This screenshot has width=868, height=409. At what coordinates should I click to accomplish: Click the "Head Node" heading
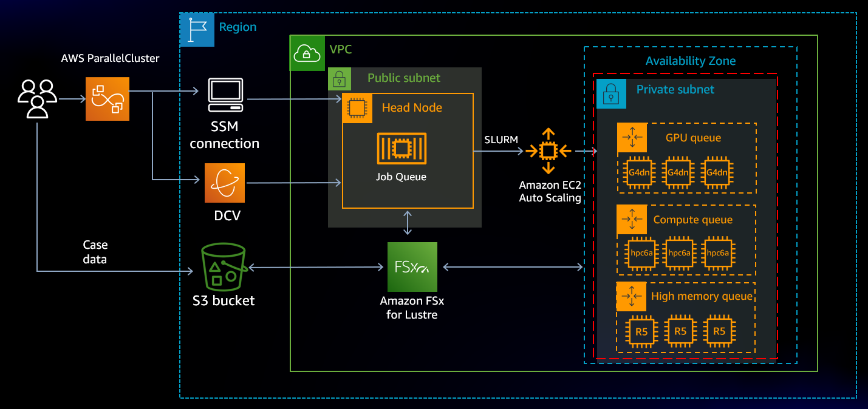[412, 108]
